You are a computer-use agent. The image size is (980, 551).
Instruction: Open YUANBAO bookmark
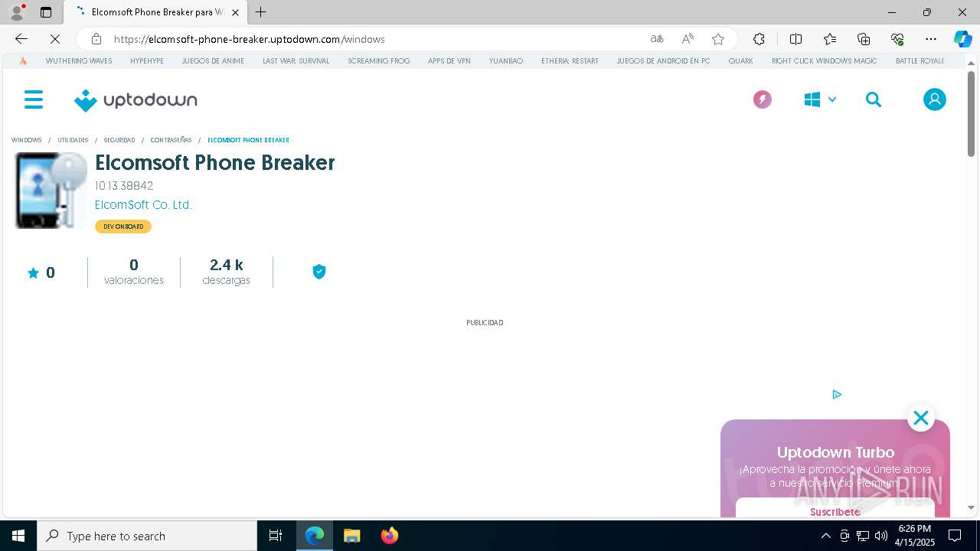pos(506,60)
